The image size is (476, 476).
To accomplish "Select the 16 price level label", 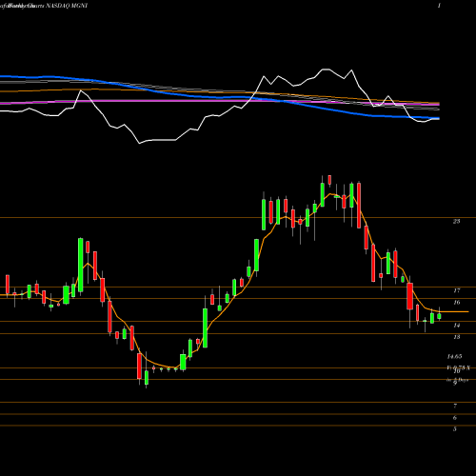I will (x=457, y=303).
